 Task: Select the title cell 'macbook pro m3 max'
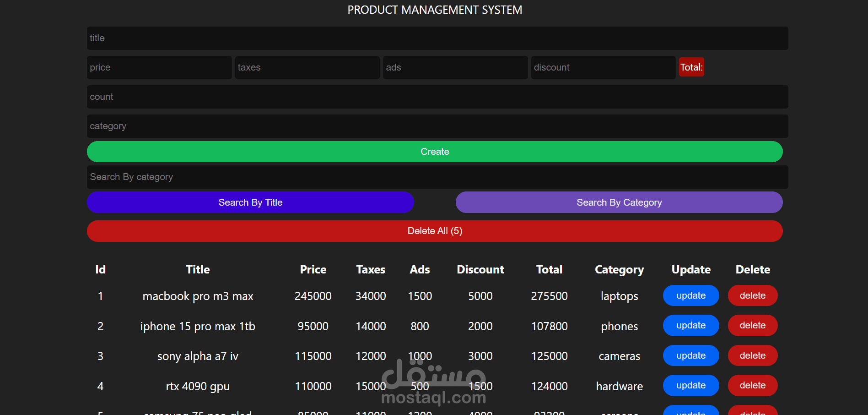(x=198, y=296)
